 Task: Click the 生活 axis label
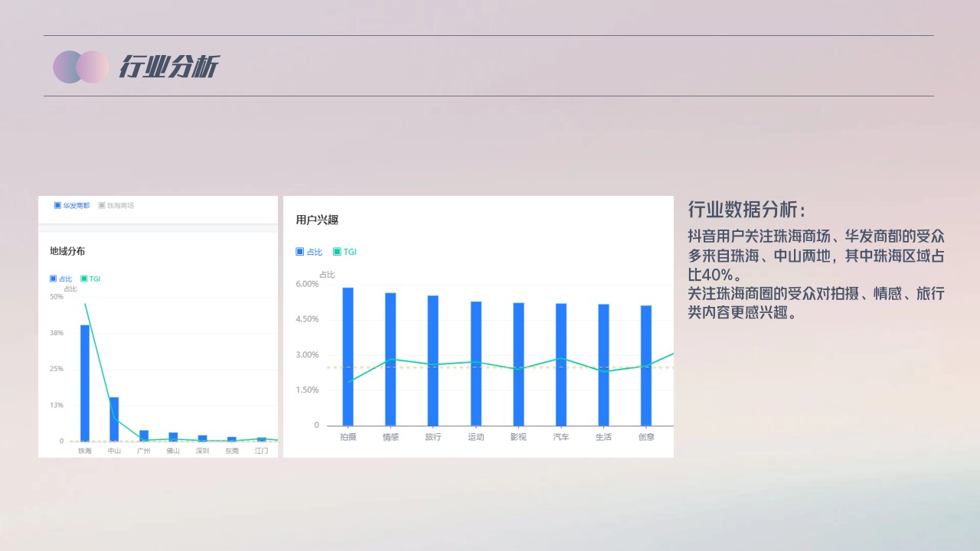(x=603, y=437)
